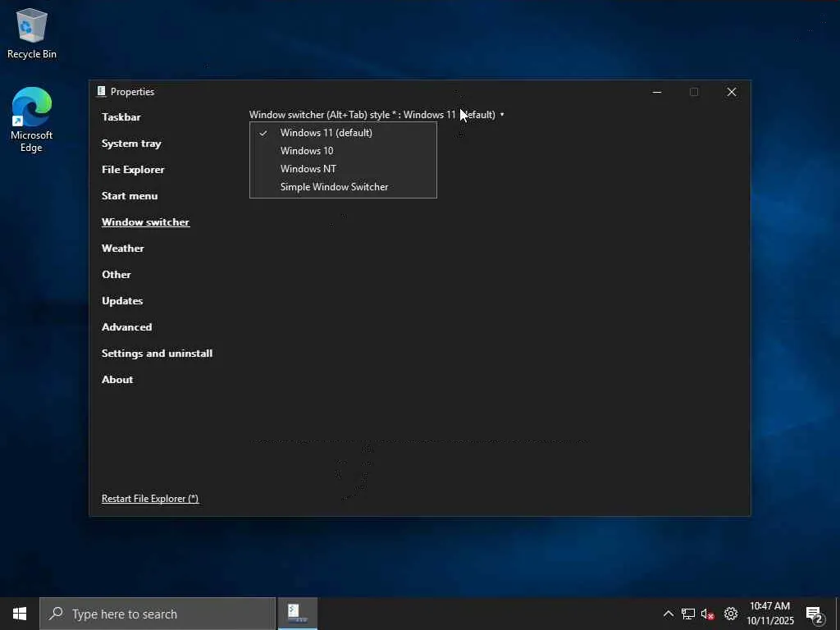Choose Windows 11 (default) switcher style
The image size is (840, 630).
click(x=343, y=133)
